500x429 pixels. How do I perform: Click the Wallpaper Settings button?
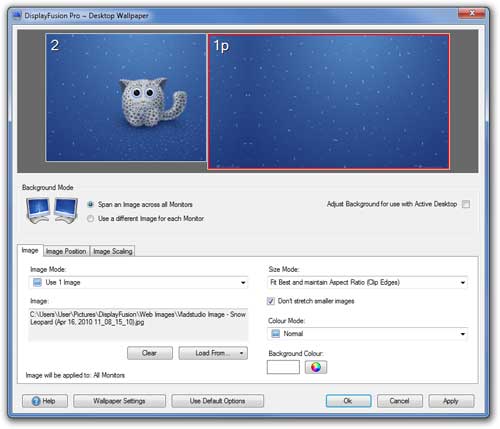[x=119, y=401]
